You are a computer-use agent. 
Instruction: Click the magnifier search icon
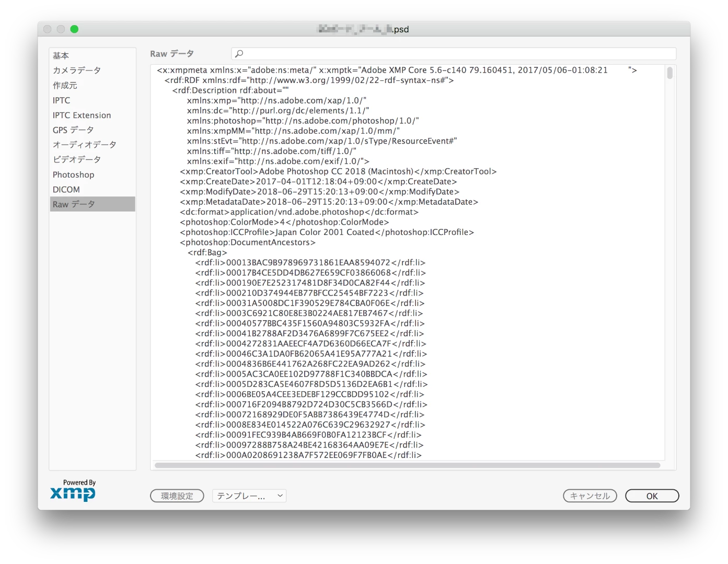[239, 54]
